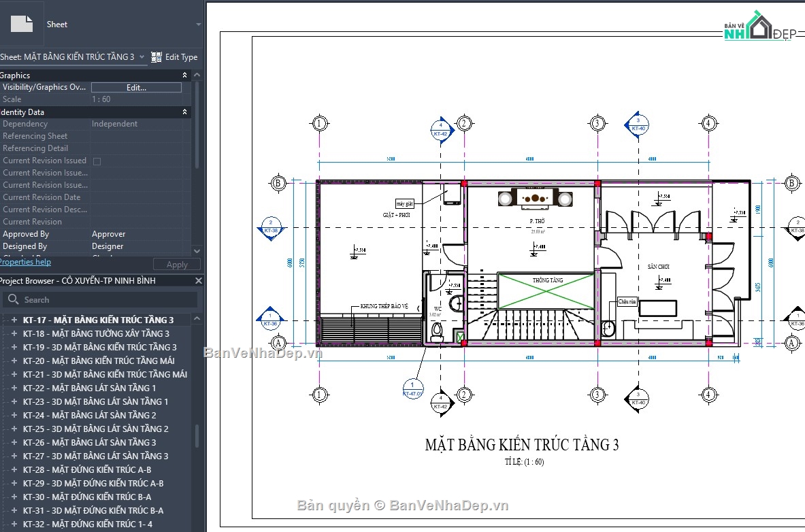Collapse the Graphics properties group
Screen dimensions: 805x532
pos(185,75)
